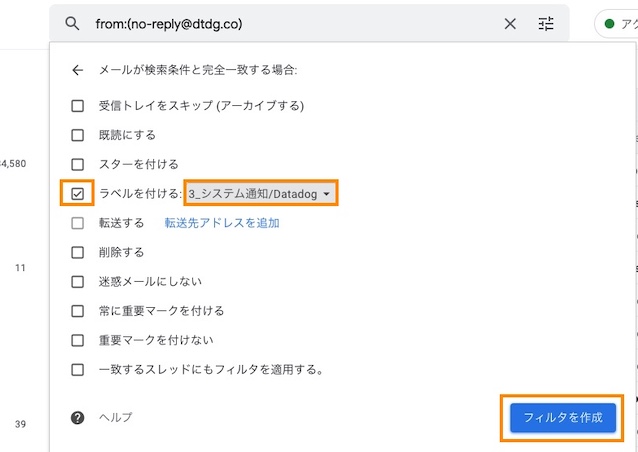
Task: Click the 転送先アドレスを追加 link
Action: click(222, 223)
